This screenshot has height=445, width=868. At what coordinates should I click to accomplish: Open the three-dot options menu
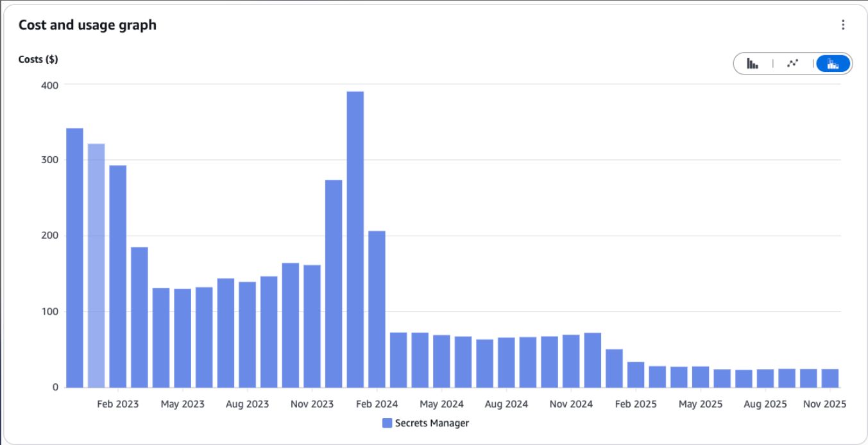(x=843, y=25)
